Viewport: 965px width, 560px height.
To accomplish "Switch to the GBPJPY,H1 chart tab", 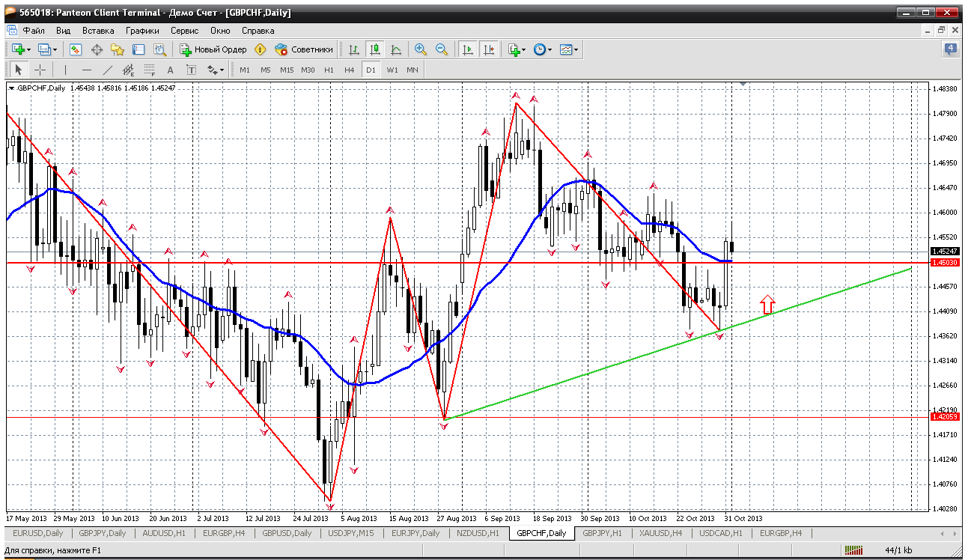I will 602,533.
